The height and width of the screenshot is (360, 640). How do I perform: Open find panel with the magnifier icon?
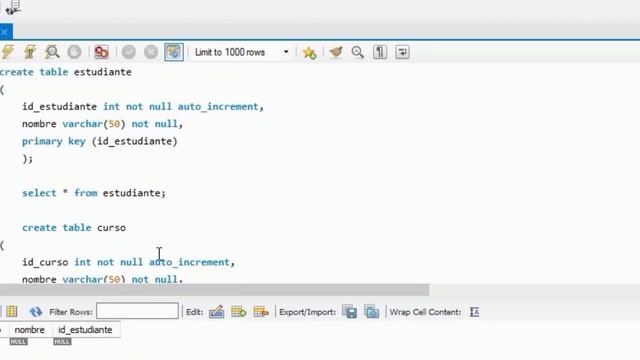pos(358,52)
